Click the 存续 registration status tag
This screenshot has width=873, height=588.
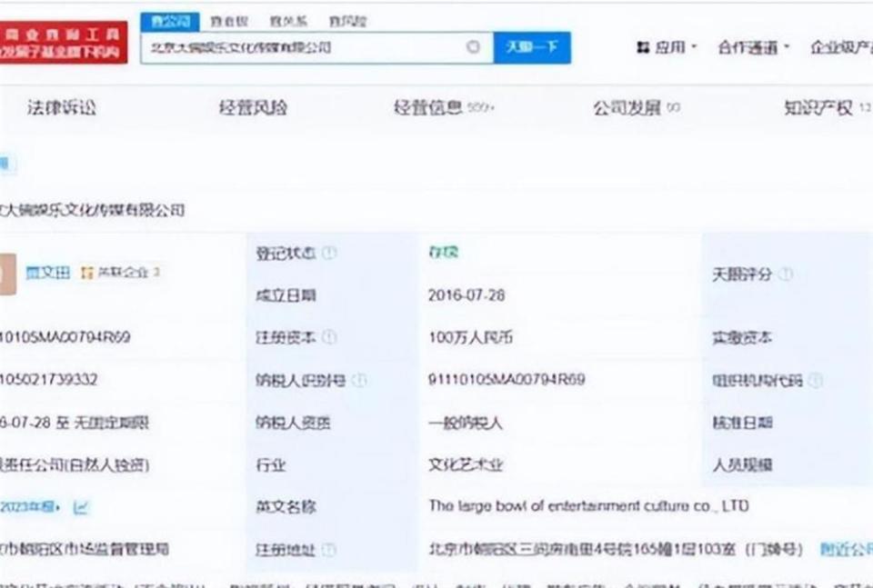click(443, 253)
